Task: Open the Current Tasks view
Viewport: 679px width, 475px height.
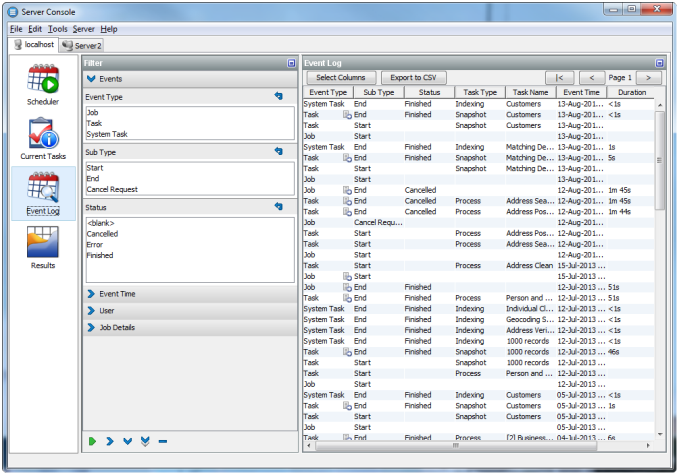Action: pyautogui.click(x=43, y=139)
